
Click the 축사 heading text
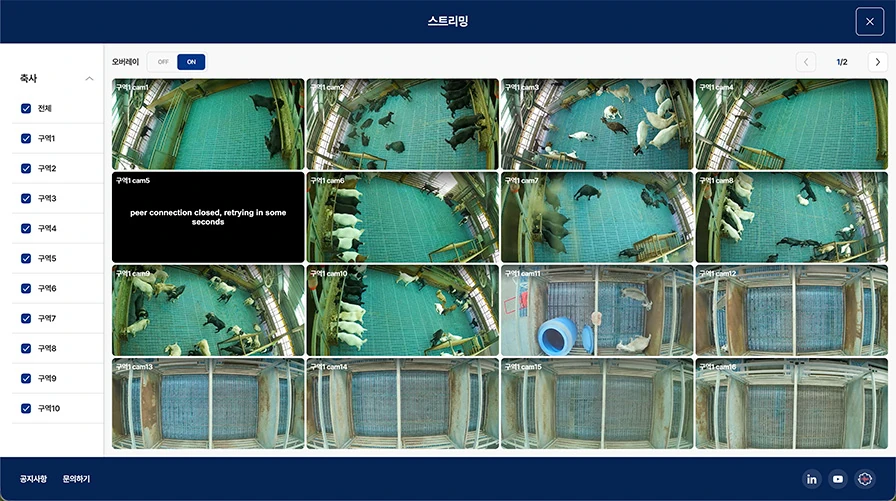pyautogui.click(x=29, y=78)
